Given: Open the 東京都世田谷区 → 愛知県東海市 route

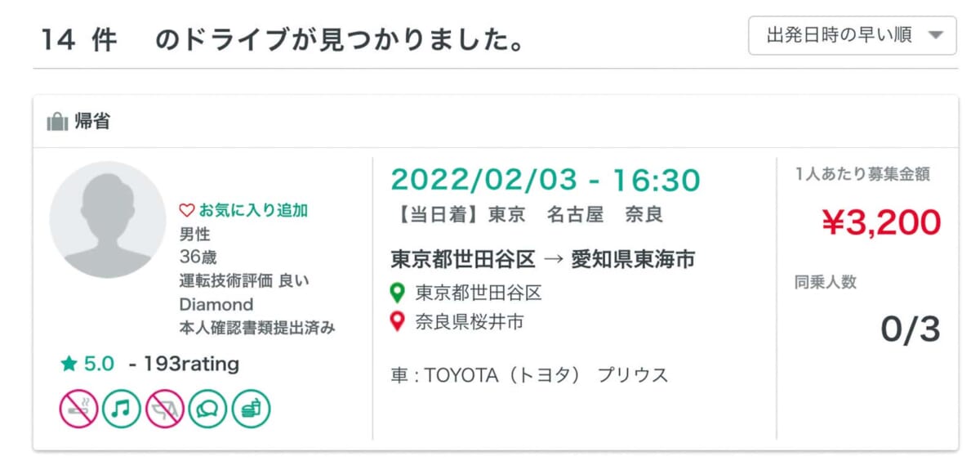Looking at the screenshot, I should coord(543,260).
